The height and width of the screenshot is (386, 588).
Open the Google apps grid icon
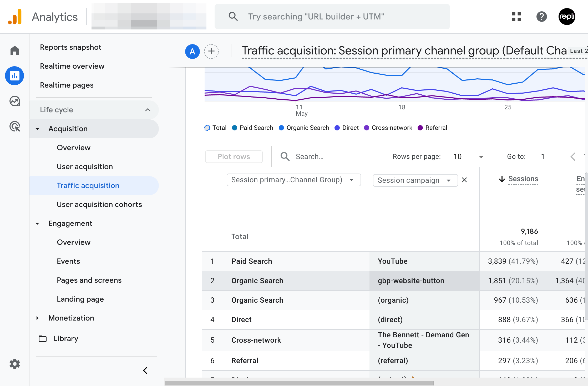click(x=516, y=17)
